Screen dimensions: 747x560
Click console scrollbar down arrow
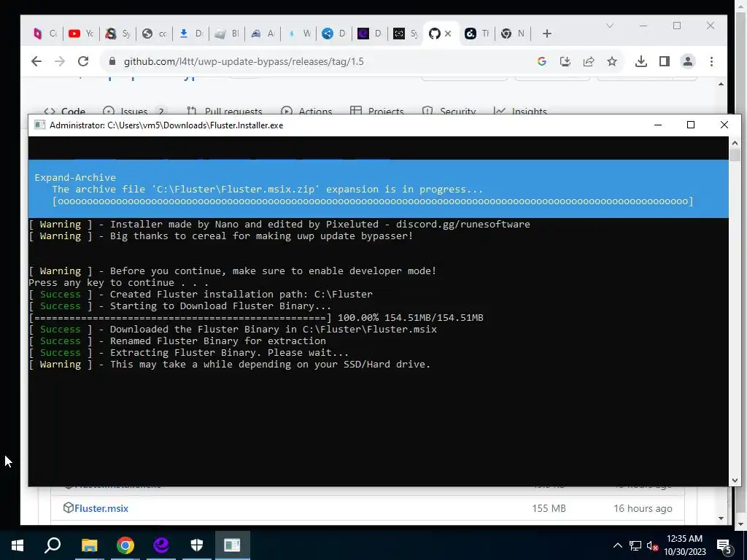click(x=735, y=481)
